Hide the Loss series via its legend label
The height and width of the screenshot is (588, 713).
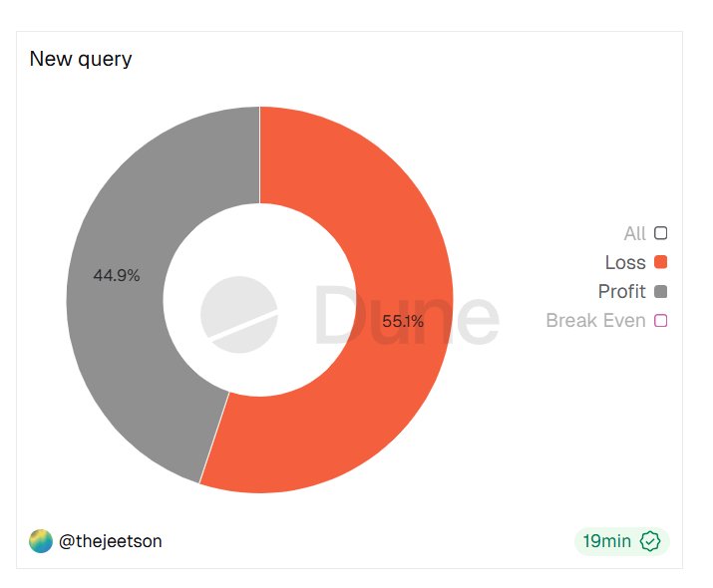pos(625,263)
